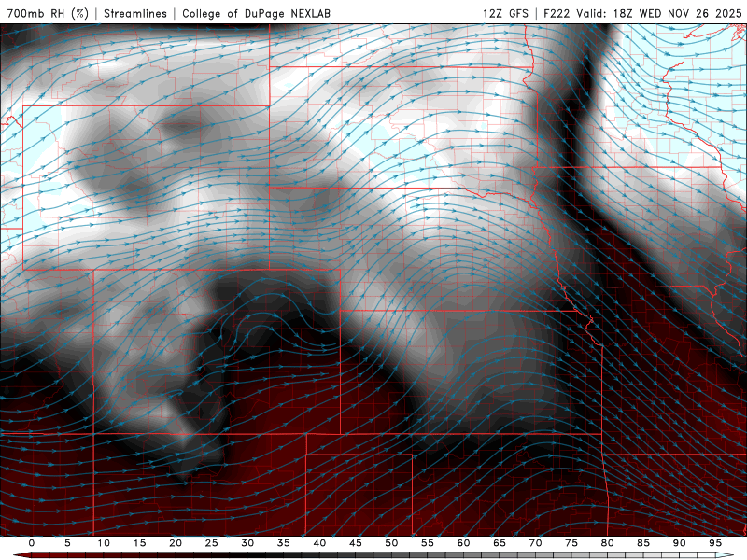Viewport: 747px width, 560px height.
Task: Select the "50" value on the colorbar
Action: pyautogui.click(x=391, y=543)
